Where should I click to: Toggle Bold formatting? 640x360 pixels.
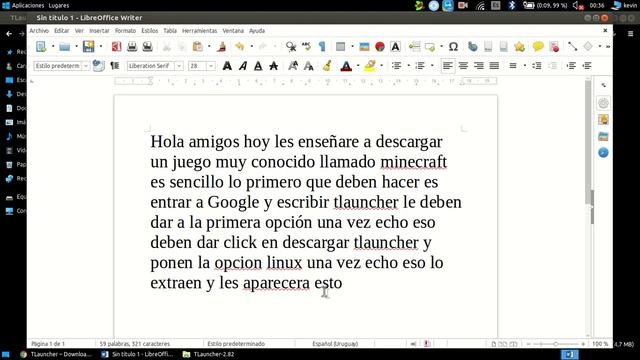227,66
